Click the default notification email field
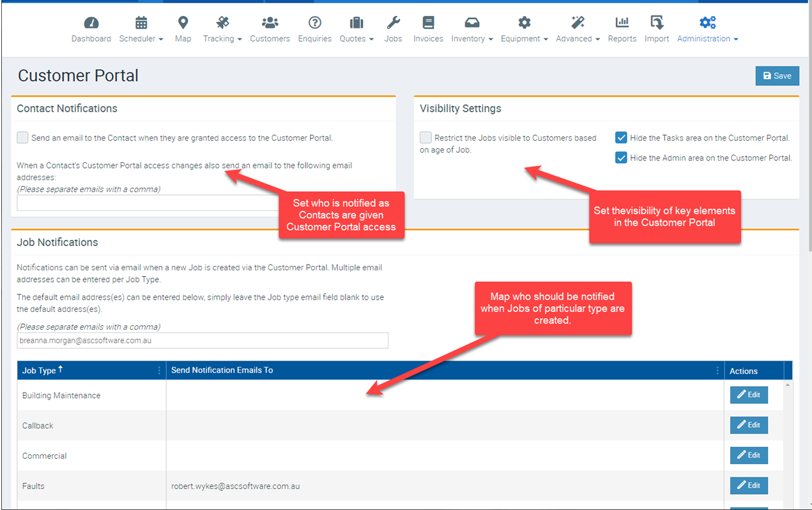Screen dimensions: 812x510 click(x=203, y=341)
